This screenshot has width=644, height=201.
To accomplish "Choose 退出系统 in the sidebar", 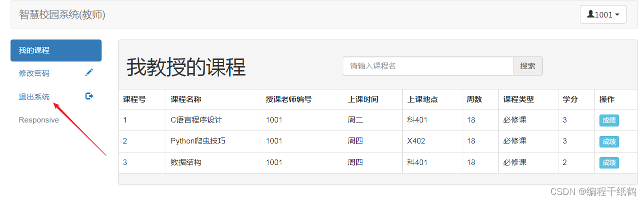I will 56,96.
